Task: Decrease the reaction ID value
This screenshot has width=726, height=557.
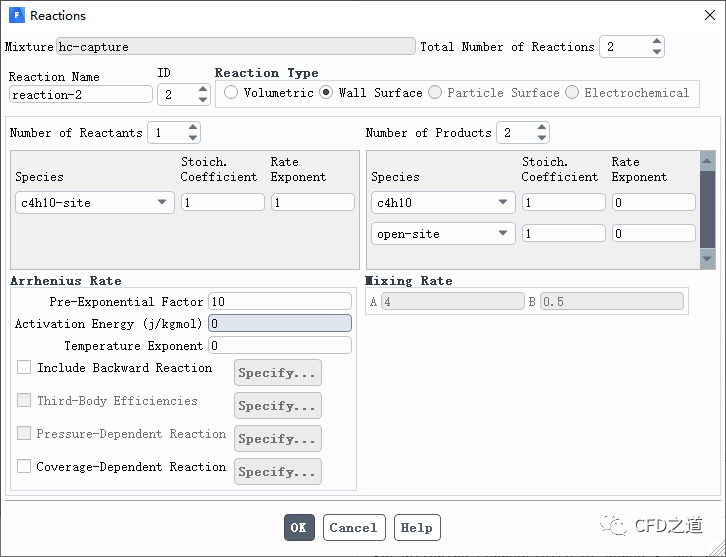Action: pos(192,100)
